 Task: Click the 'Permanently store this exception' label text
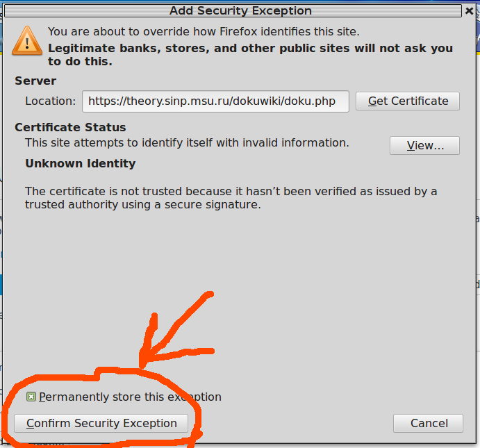130,397
